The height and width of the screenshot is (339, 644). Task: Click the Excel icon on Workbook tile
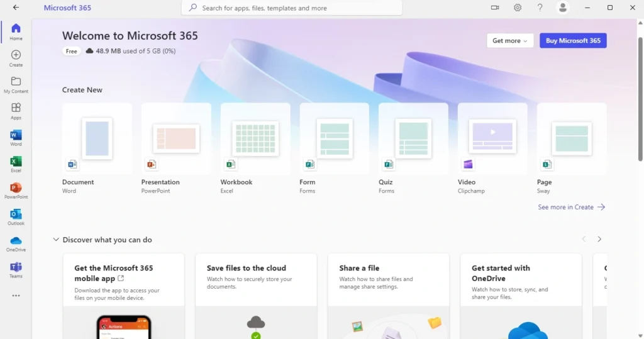click(230, 164)
